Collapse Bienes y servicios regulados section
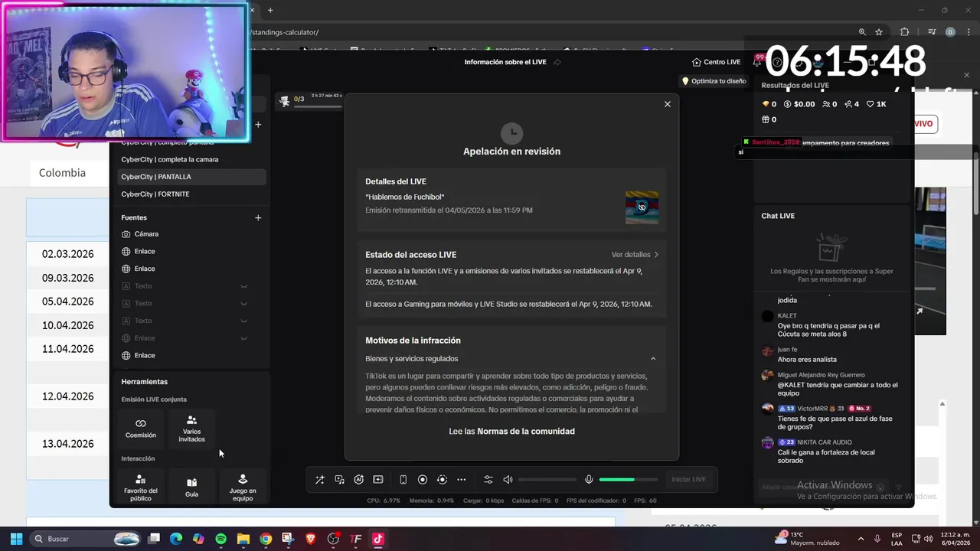The height and width of the screenshot is (551, 980). click(x=652, y=359)
